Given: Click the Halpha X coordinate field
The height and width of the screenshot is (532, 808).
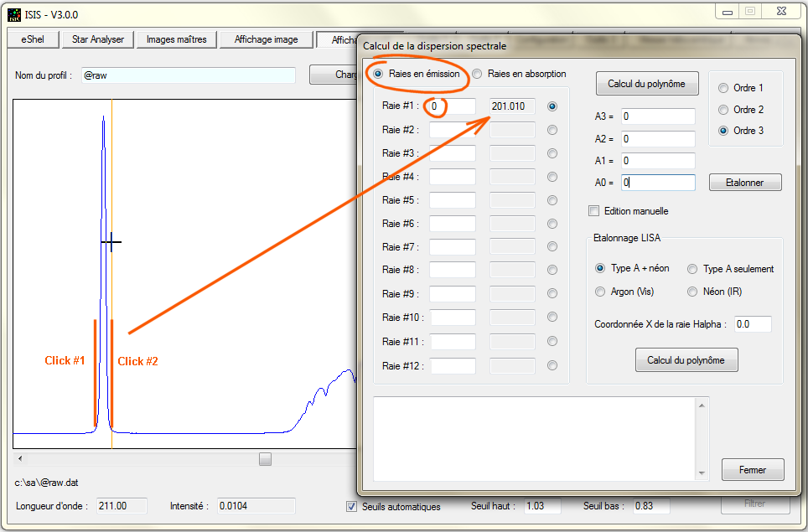Looking at the screenshot, I should click(753, 324).
